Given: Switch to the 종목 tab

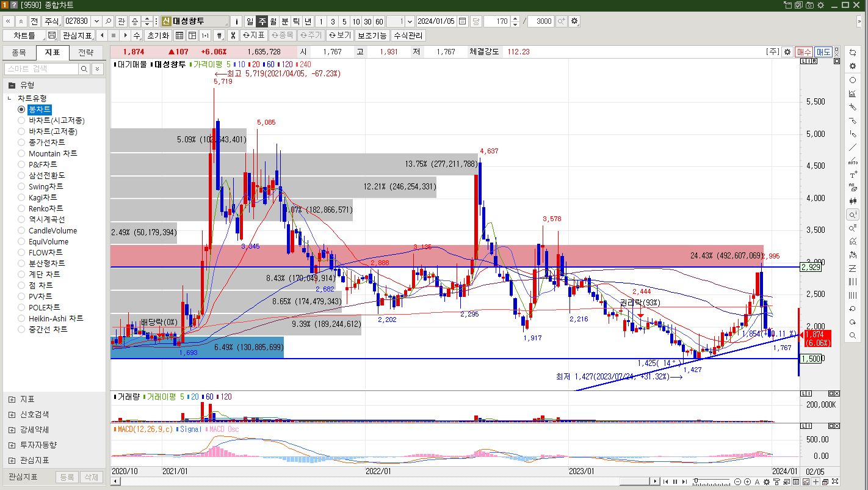Looking at the screenshot, I should tap(19, 53).
